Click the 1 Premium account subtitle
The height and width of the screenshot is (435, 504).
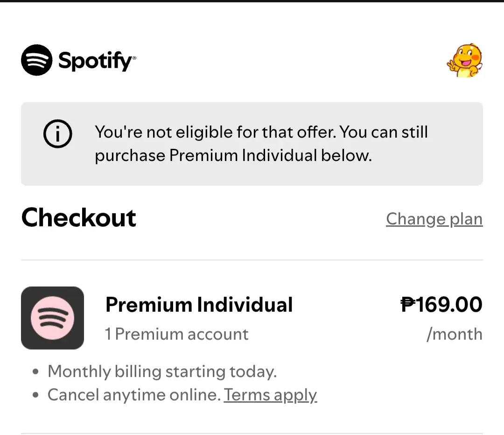[177, 334]
